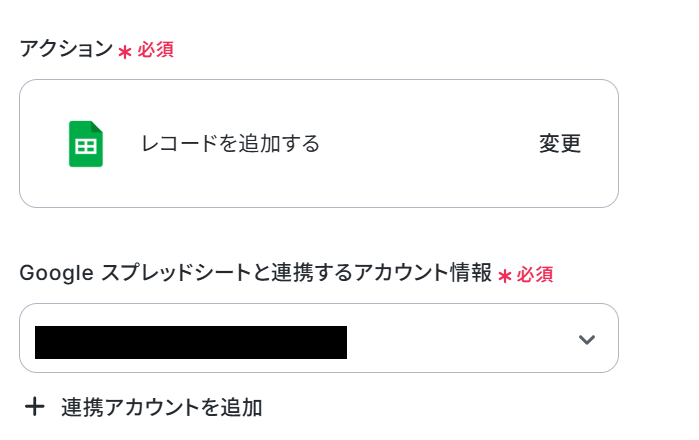Viewport: 699px width, 440px height.
Task: Click the red asterisk next to アクション
Action: tap(125, 52)
